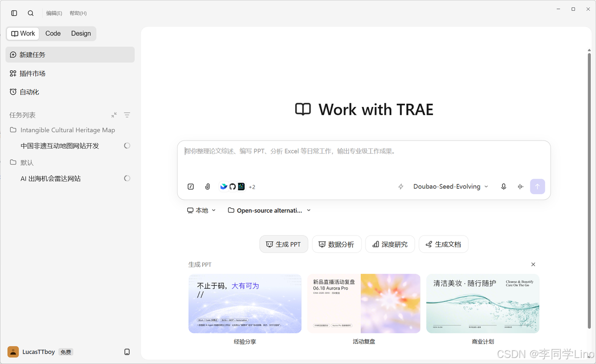Screen dimensions: 596x364
Task: Switch to the Design tab
Action: pyautogui.click(x=81, y=34)
